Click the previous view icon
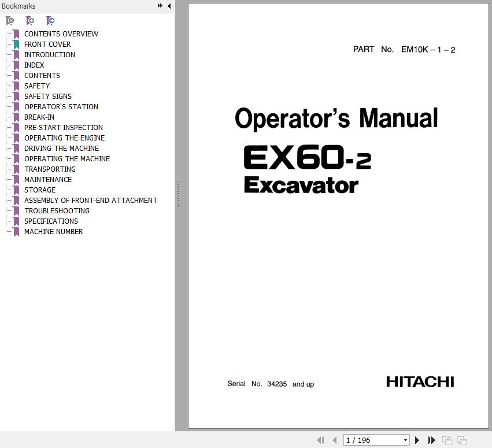The width and height of the screenshot is (492, 448). pos(446,440)
